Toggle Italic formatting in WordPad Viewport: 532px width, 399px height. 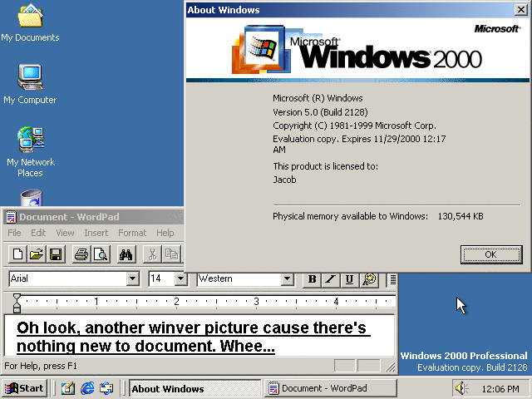pos(331,279)
